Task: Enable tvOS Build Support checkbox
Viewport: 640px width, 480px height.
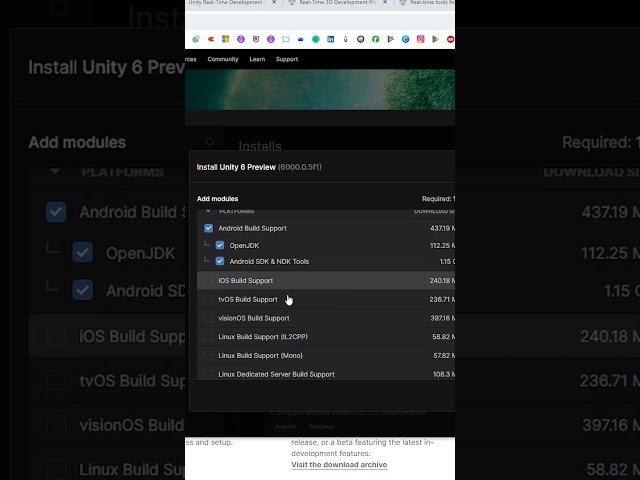Action: 209,299
